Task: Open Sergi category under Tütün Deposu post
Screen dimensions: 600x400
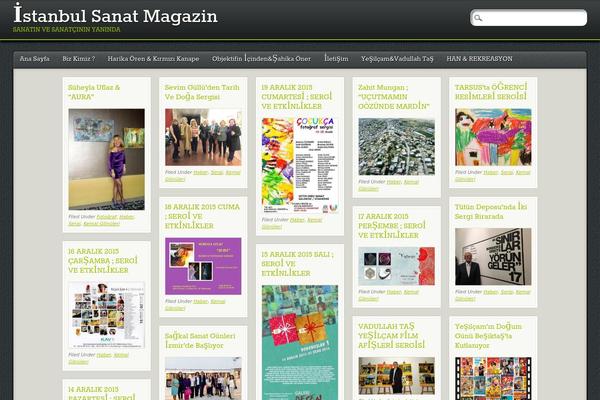Action: 507,292
